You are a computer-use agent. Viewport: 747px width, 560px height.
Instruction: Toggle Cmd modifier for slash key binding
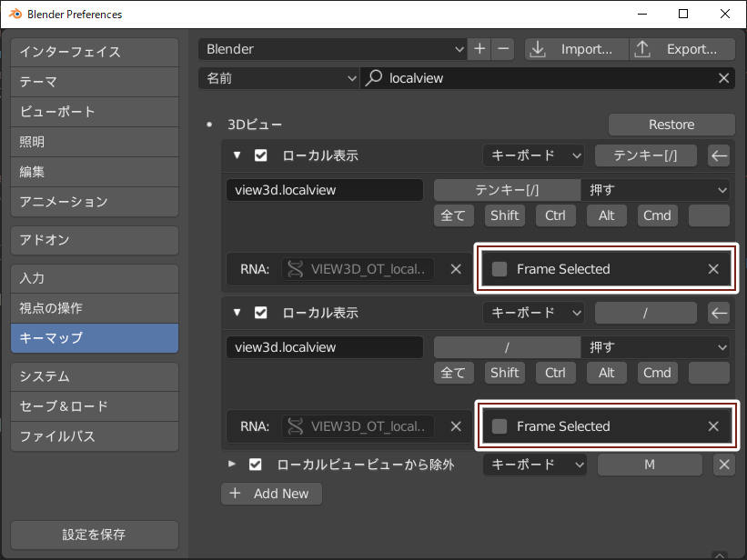pos(658,373)
